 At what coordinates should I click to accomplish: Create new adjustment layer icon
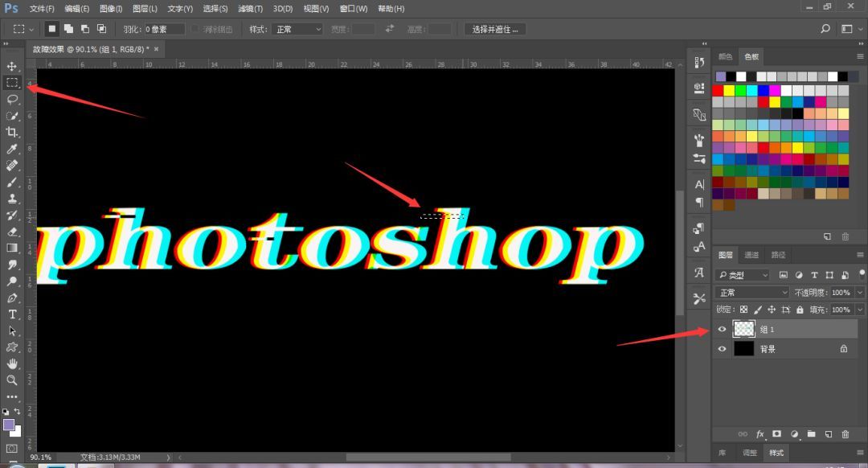click(x=794, y=434)
